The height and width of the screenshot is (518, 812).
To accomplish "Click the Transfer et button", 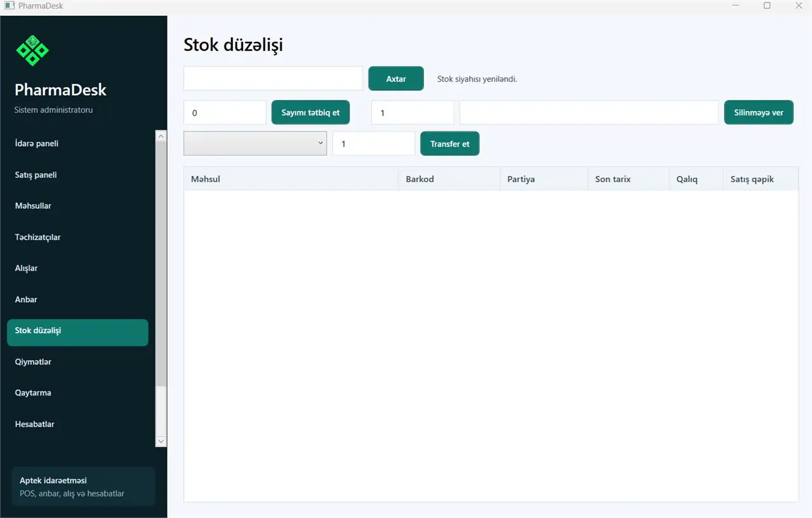I will [450, 143].
